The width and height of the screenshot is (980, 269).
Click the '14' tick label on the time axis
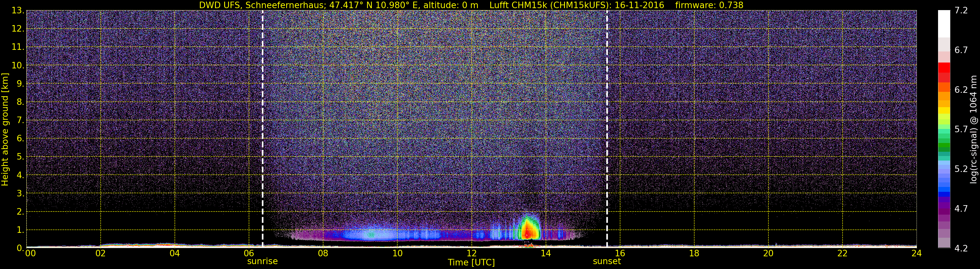pyautogui.click(x=545, y=253)
